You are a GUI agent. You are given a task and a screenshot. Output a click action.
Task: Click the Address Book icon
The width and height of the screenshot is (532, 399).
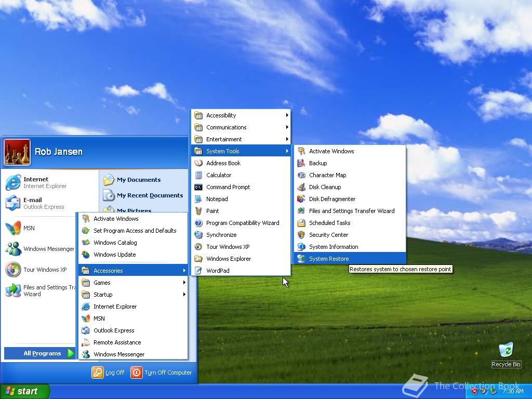point(198,163)
